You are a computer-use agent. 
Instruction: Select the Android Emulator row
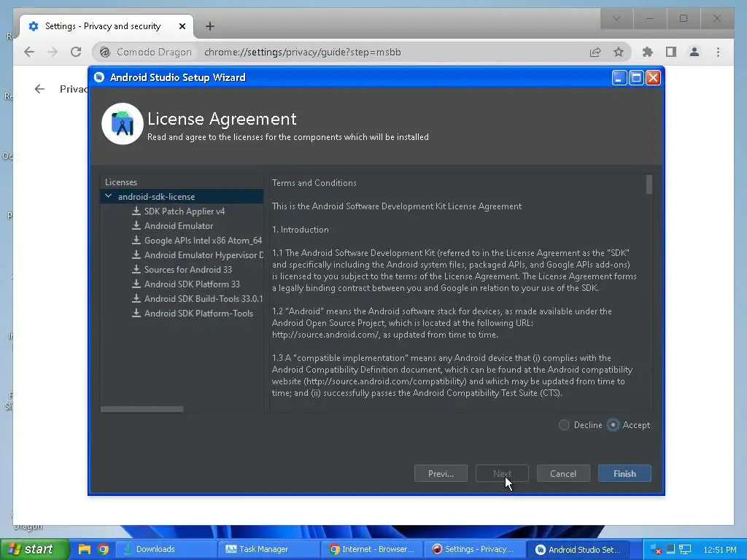coord(182,226)
